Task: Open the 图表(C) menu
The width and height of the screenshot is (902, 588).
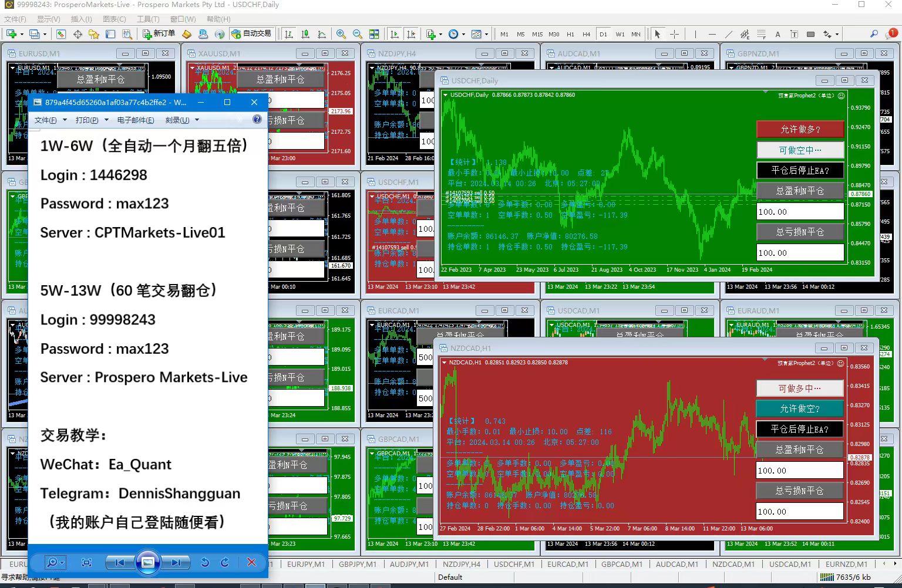Action: click(115, 19)
